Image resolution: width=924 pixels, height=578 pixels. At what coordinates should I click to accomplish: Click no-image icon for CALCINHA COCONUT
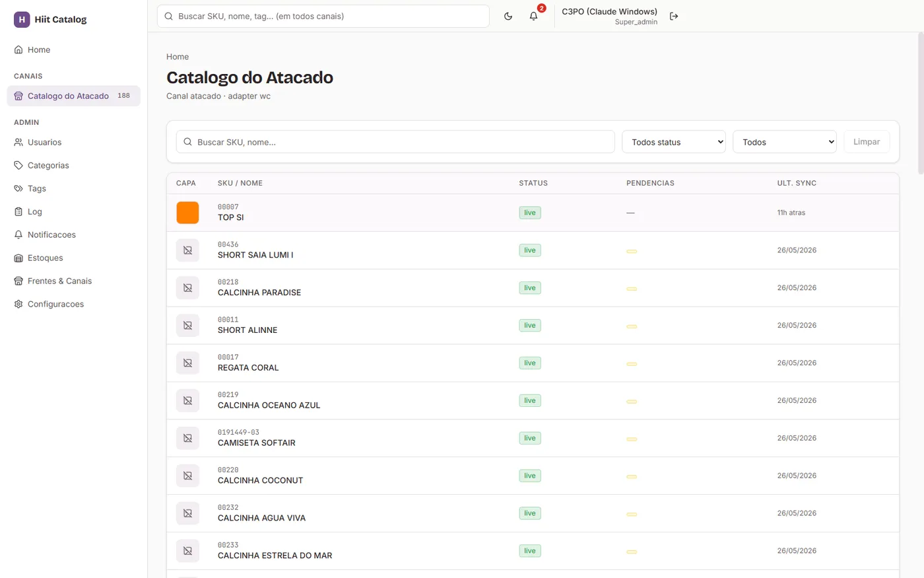tap(187, 476)
